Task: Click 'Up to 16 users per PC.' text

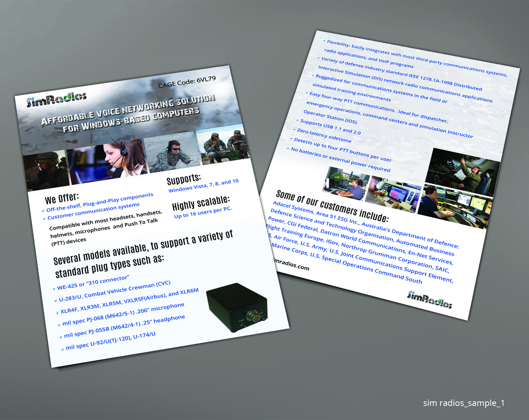Action: pos(203,212)
